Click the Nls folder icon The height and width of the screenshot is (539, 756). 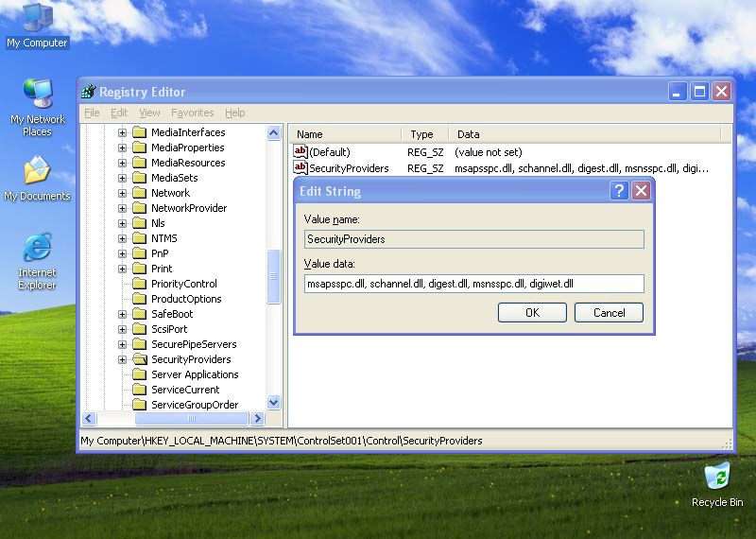(140, 223)
